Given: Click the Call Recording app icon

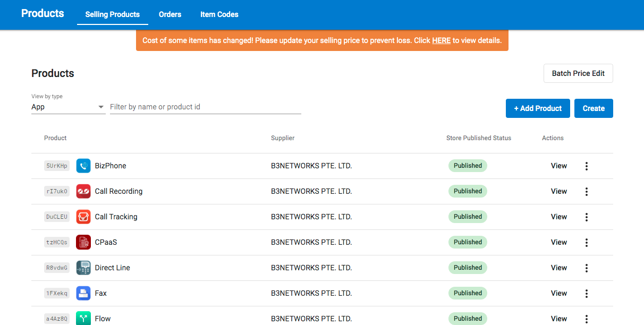Looking at the screenshot, I should [x=83, y=191].
